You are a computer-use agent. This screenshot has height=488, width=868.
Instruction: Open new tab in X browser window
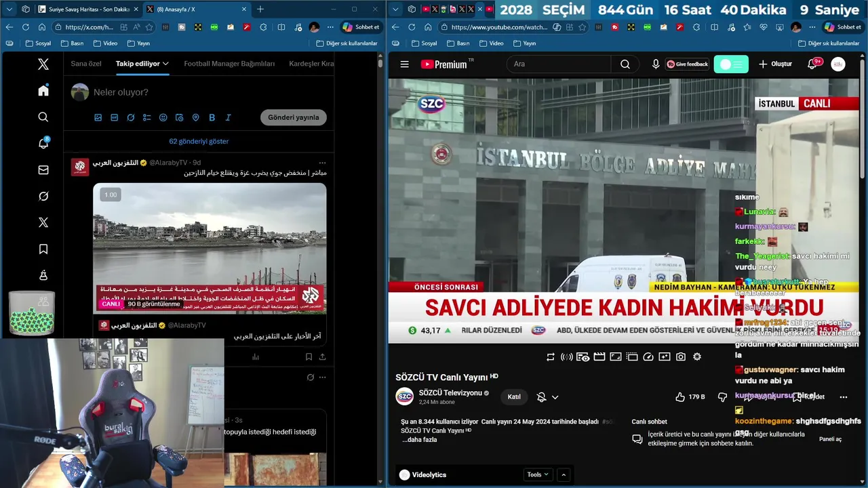pos(260,9)
